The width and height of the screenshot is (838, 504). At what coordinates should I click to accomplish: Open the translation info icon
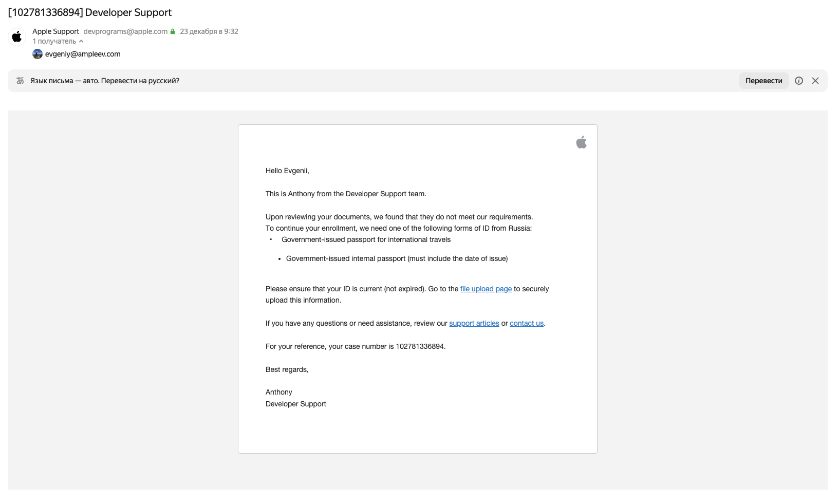(x=798, y=81)
